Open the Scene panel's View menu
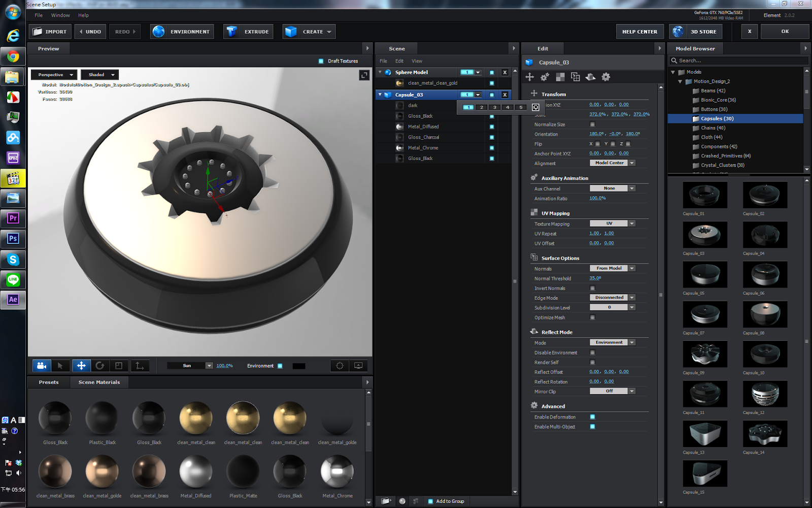This screenshot has height=508, width=812. tap(417, 61)
